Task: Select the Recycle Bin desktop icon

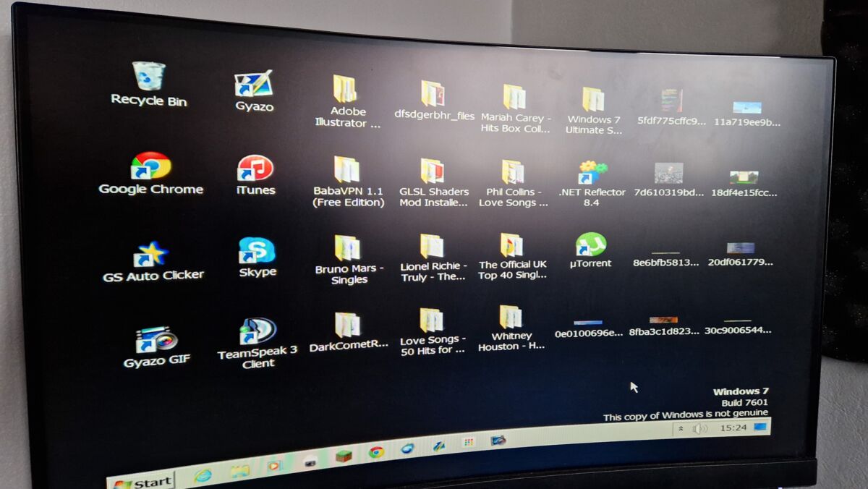Action: coord(149,85)
